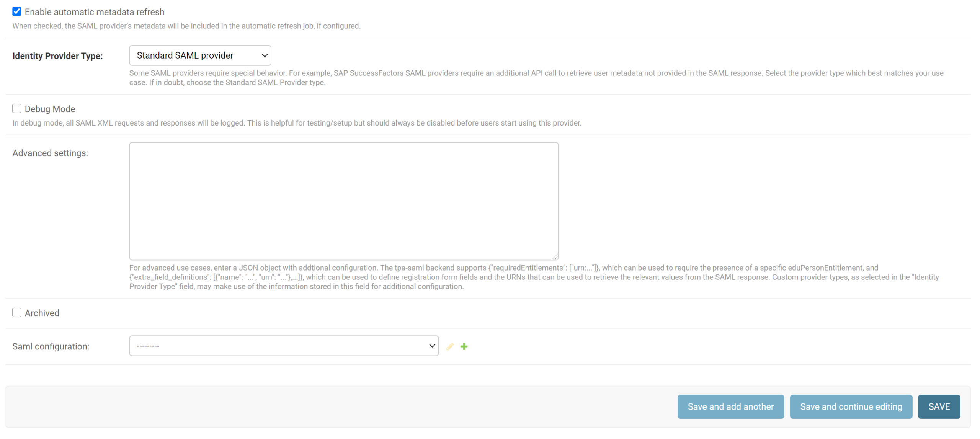Open the Saml configuration dropdown

tap(284, 346)
